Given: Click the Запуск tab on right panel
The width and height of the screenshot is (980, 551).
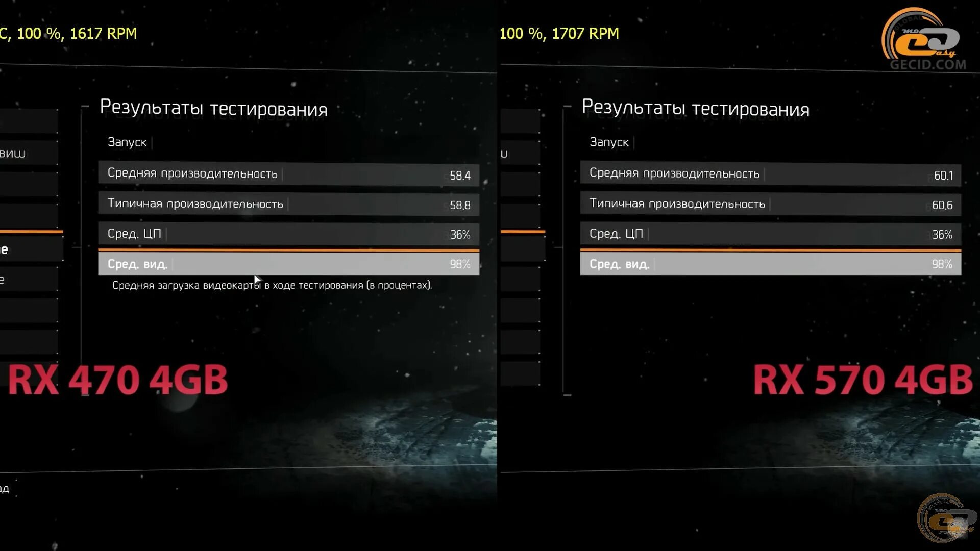Looking at the screenshot, I should tap(609, 141).
